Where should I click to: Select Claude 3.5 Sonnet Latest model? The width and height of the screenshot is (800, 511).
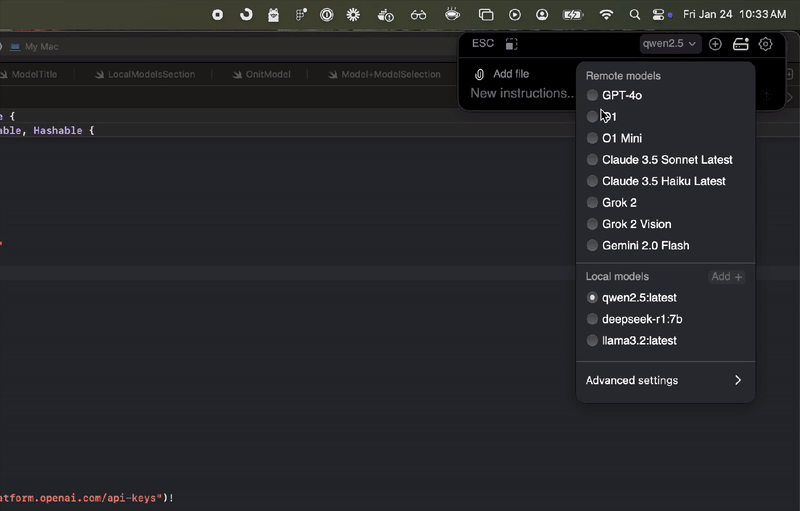coord(666,160)
